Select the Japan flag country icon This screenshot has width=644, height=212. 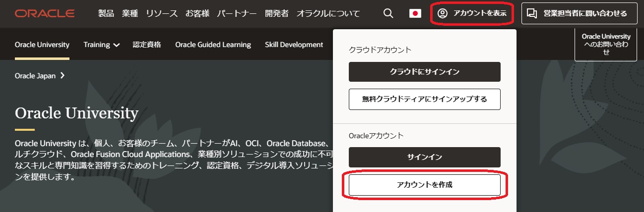tap(415, 13)
